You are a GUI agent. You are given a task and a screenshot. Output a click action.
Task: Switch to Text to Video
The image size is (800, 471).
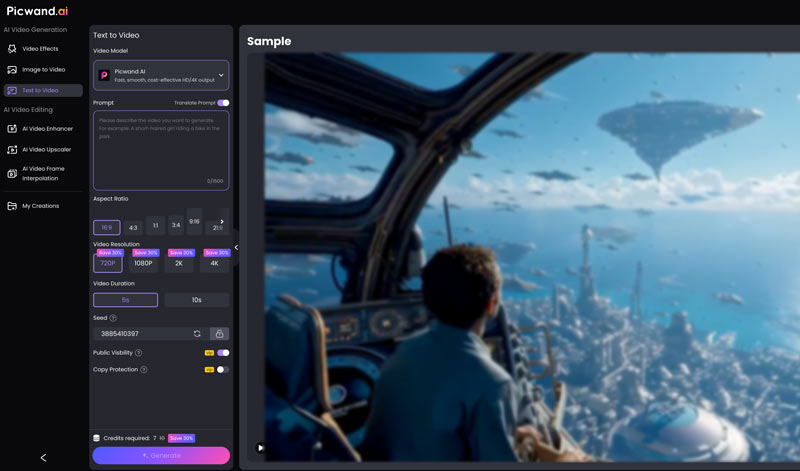[40, 90]
